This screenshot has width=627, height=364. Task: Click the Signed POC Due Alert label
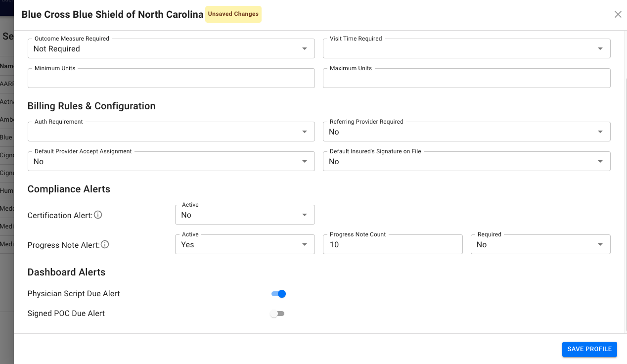click(66, 314)
